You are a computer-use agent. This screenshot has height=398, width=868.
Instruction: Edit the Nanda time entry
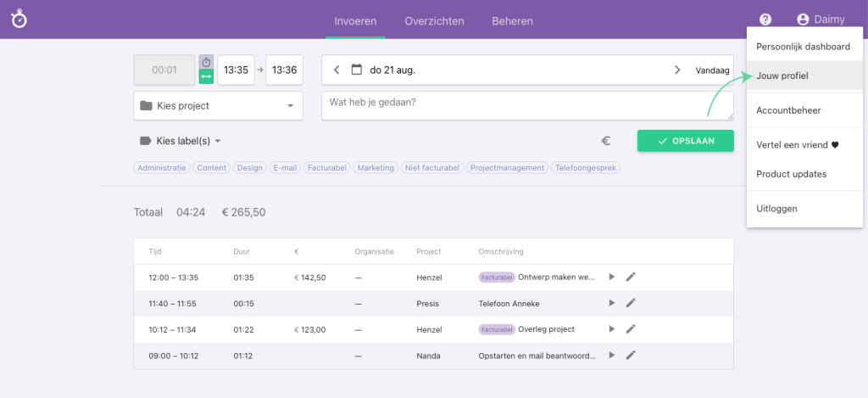pyautogui.click(x=631, y=356)
